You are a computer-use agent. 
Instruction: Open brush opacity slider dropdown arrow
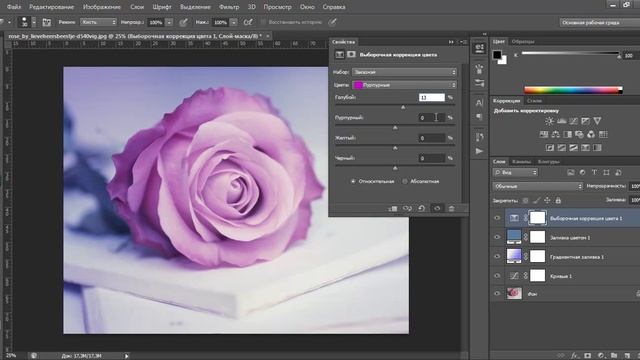pos(169,22)
